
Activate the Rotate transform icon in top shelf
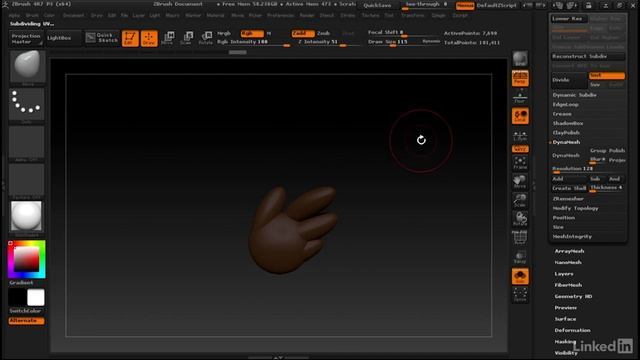[x=206, y=38]
